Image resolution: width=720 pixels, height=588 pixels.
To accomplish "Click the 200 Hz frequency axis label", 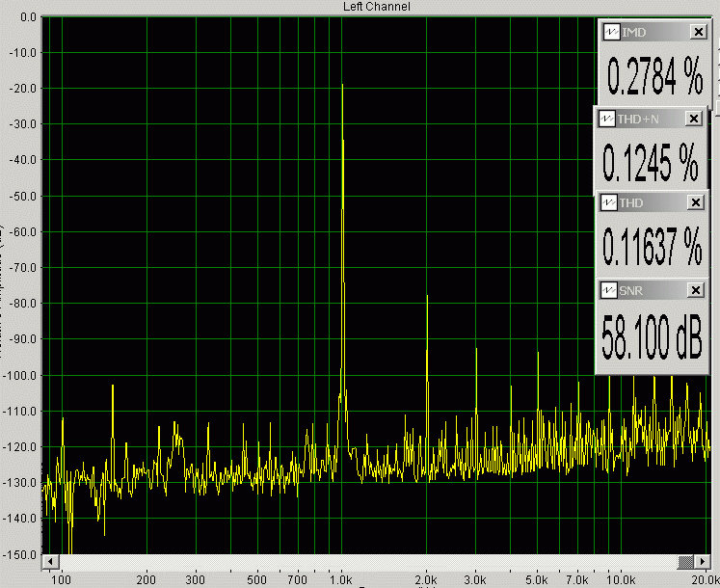I will (146, 579).
